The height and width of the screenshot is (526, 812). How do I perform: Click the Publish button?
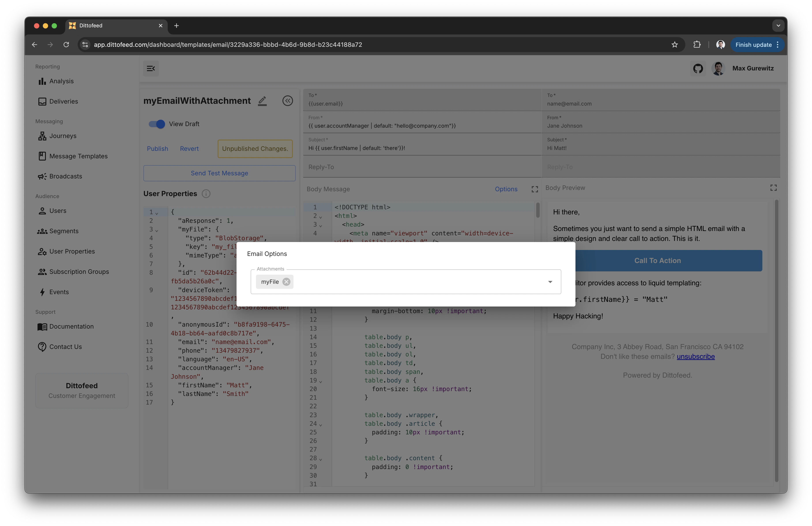(x=157, y=149)
